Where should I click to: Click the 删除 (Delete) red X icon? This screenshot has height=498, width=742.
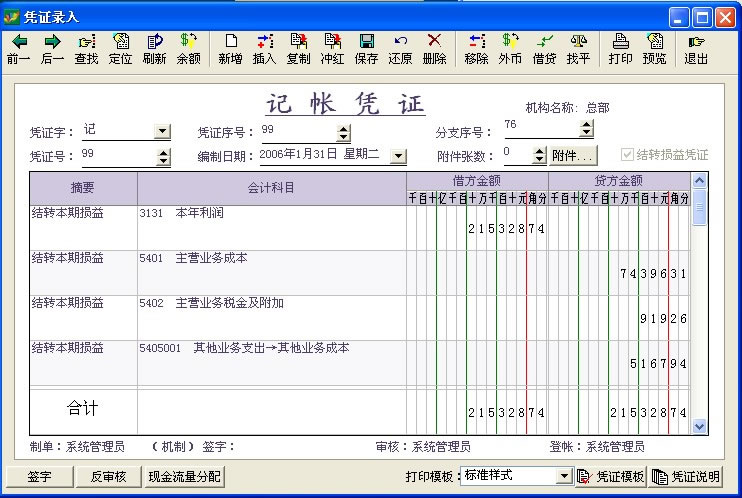434,48
